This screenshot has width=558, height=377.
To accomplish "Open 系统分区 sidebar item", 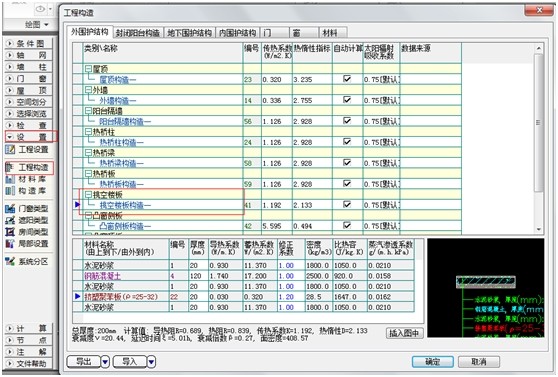I will click(27, 261).
